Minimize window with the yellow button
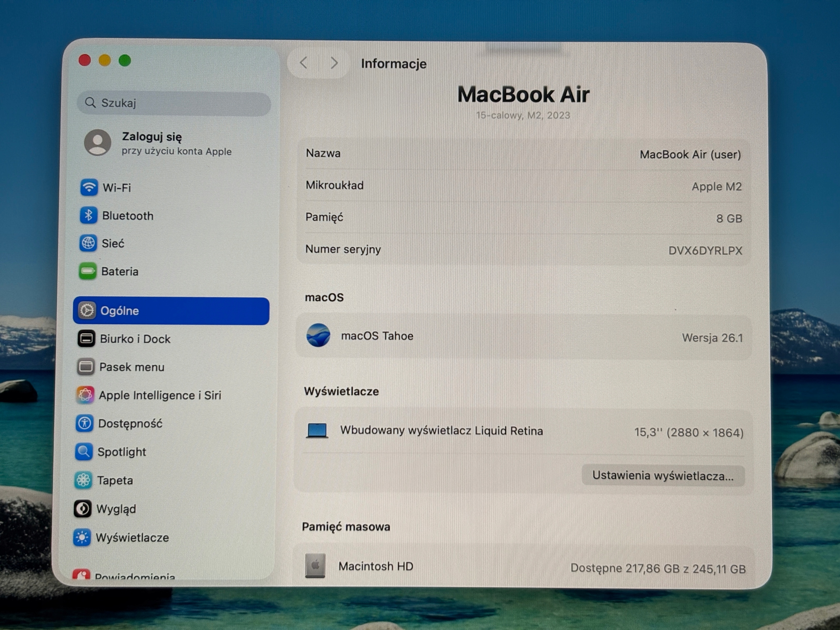Viewport: 840px width, 630px height. (105, 60)
